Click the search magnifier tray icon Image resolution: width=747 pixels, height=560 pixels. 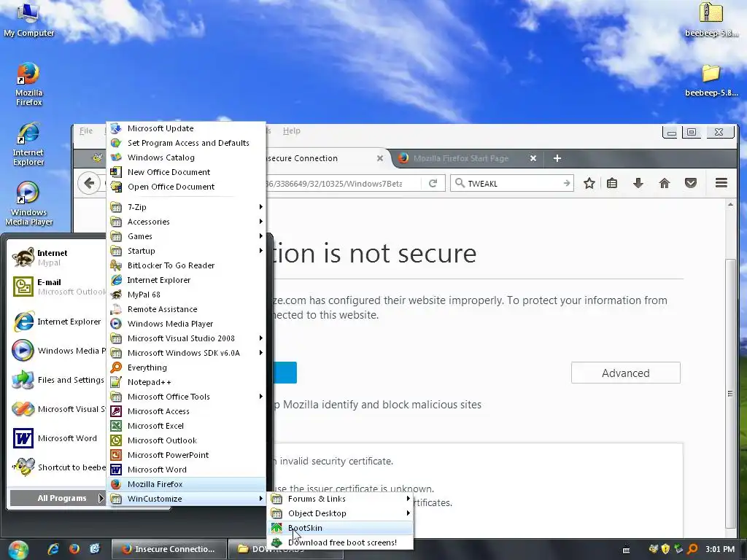pos(693,549)
